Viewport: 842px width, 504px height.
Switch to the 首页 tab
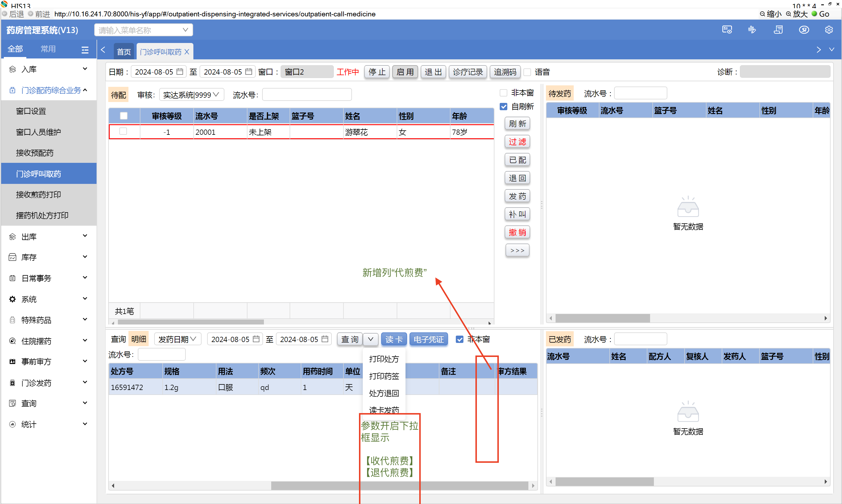(x=124, y=52)
